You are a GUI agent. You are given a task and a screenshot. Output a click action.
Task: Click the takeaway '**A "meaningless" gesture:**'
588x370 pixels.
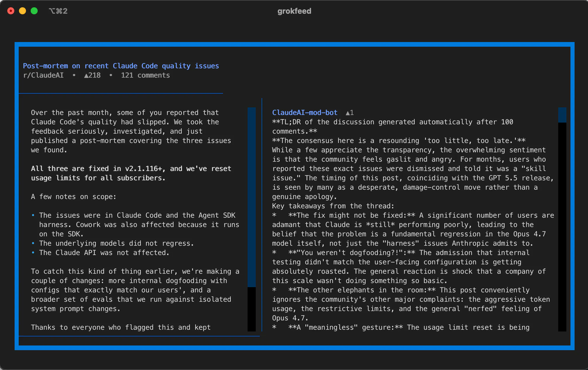pos(346,327)
